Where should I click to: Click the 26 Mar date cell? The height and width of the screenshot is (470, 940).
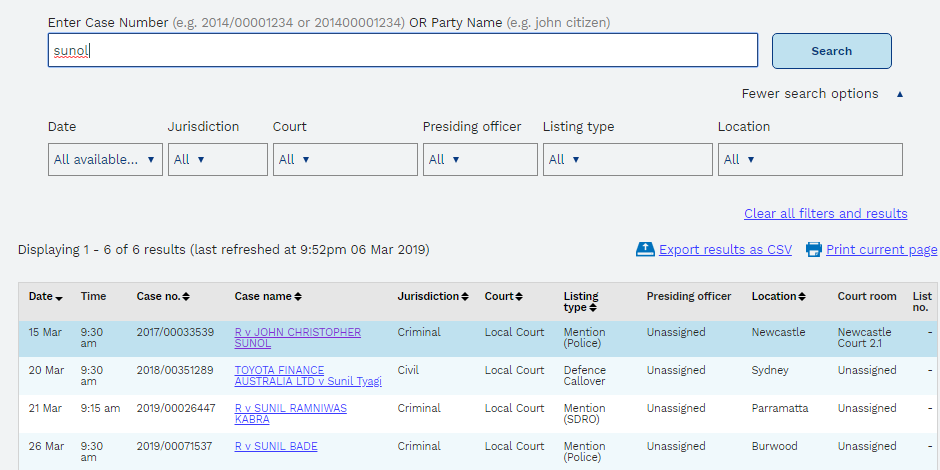click(x=46, y=446)
